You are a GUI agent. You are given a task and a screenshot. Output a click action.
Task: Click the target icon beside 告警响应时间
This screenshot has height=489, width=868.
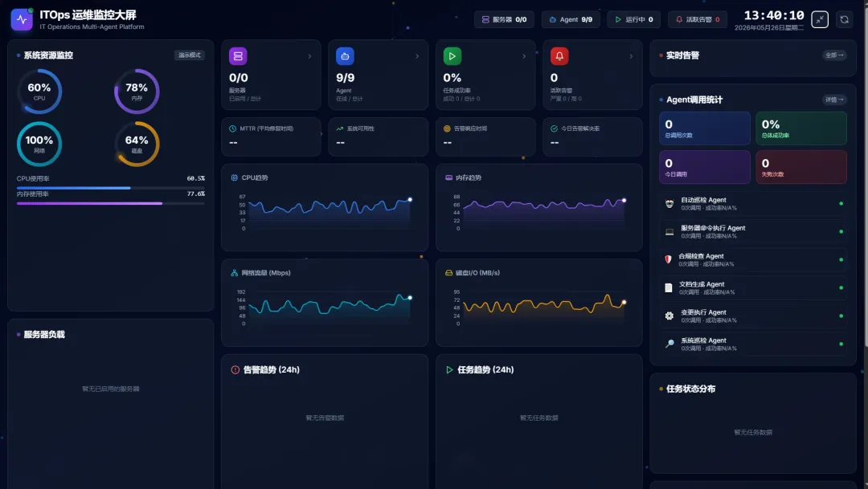pos(447,128)
